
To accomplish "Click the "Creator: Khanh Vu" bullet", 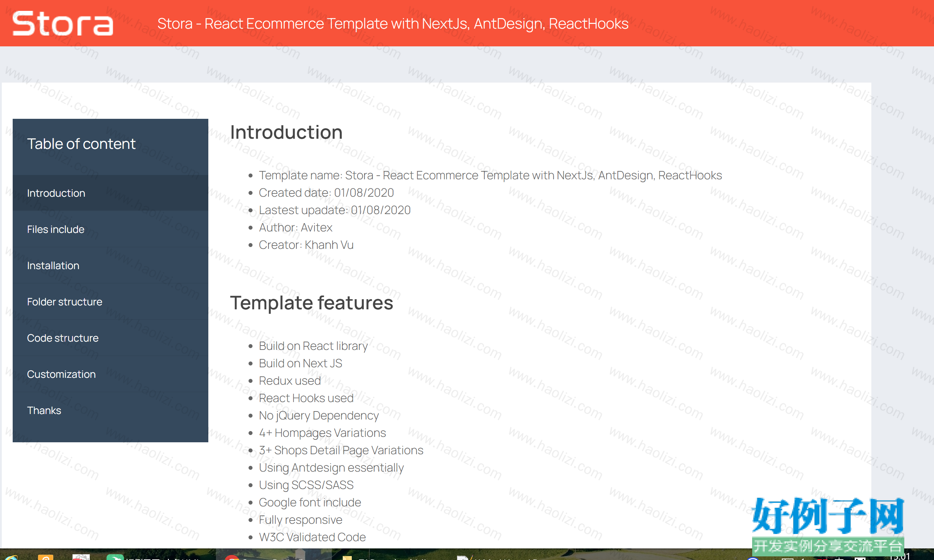I will point(306,245).
